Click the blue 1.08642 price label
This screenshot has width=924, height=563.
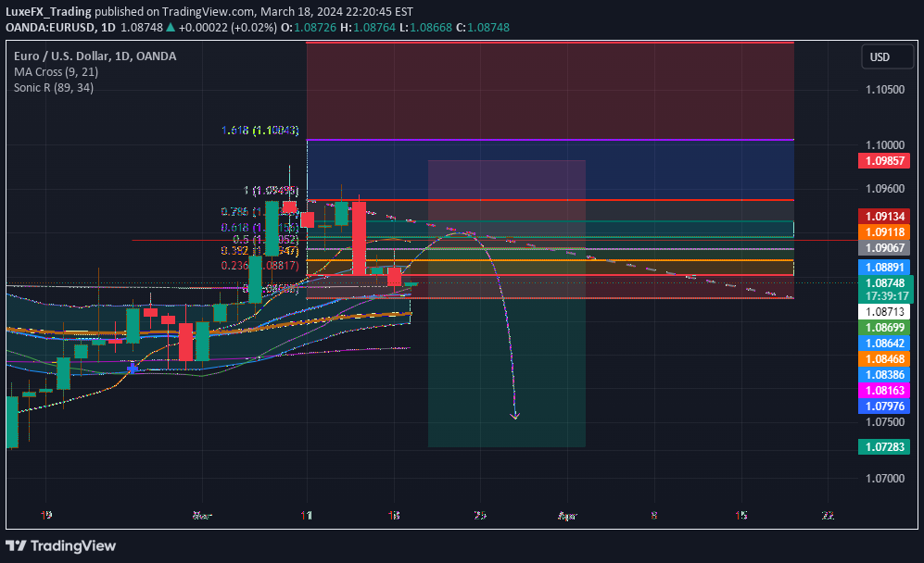(x=884, y=344)
